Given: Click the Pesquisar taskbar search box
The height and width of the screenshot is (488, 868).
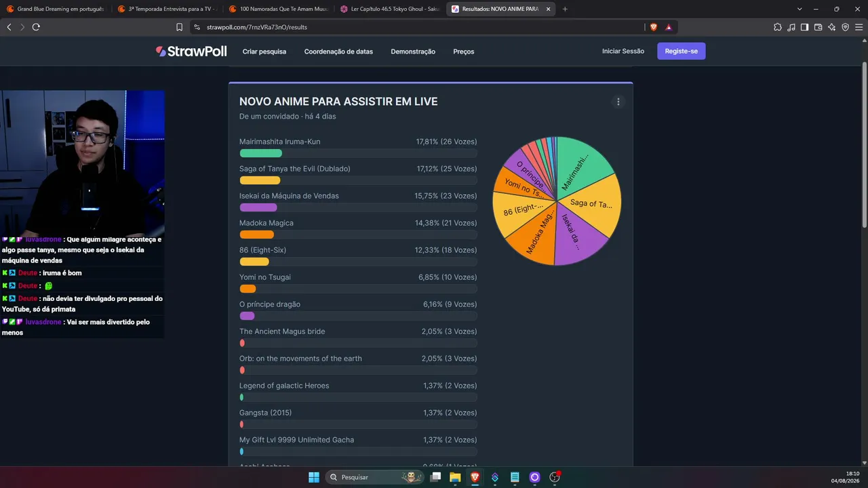Looking at the screenshot, I should tap(375, 477).
